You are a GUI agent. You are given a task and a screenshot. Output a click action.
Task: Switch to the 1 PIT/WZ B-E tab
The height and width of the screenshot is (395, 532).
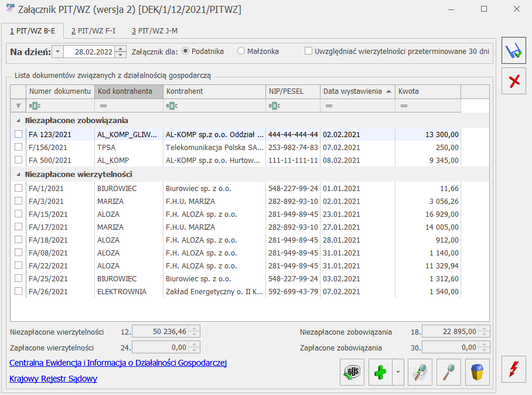click(33, 31)
